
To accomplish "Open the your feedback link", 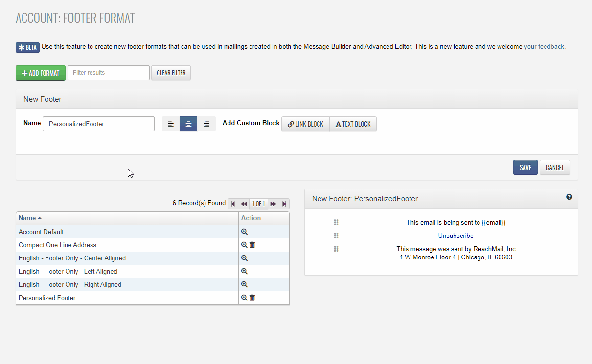I will [544, 47].
